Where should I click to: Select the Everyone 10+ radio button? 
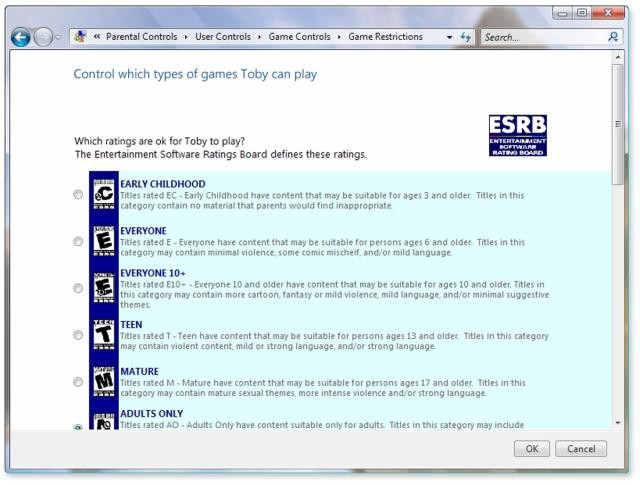tap(78, 289)
